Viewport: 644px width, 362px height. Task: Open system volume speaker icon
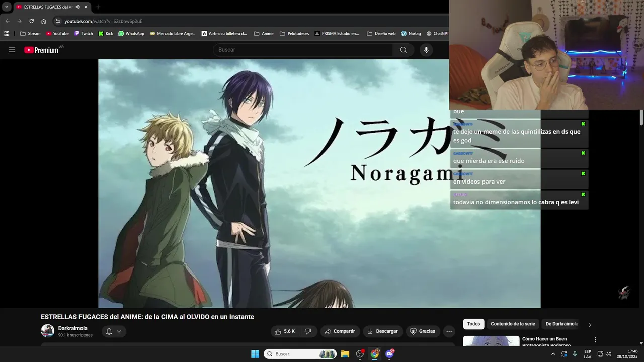pos(608,354)
